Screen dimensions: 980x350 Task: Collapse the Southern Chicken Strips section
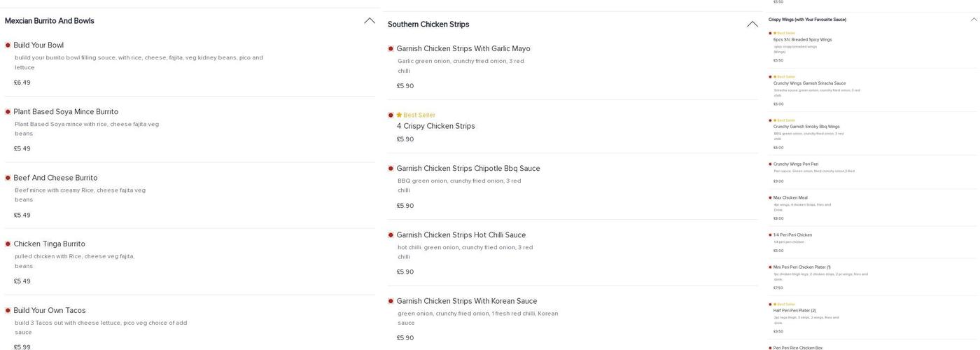(752, 24)
